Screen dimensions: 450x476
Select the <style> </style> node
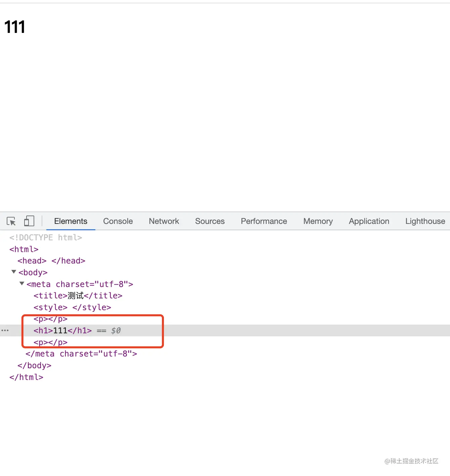(72, 307)
